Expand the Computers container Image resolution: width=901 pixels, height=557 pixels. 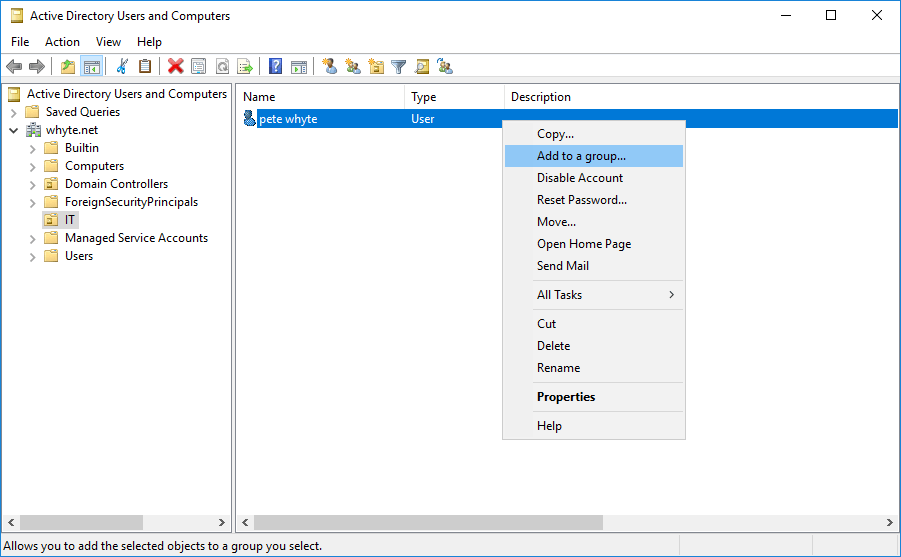tap(33, 167)
